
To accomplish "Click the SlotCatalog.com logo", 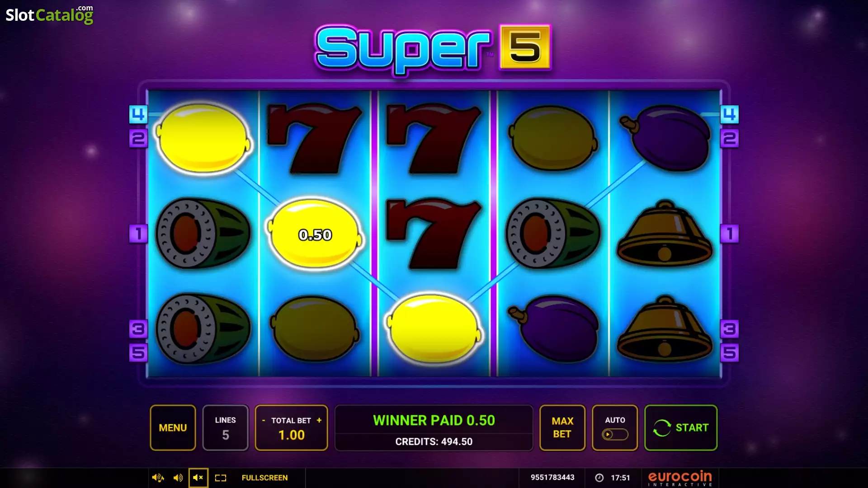I will [x=49, y=14].
